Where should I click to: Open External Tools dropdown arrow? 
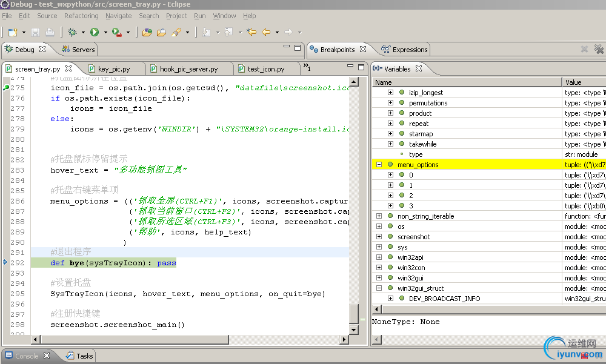pos(128,33)
